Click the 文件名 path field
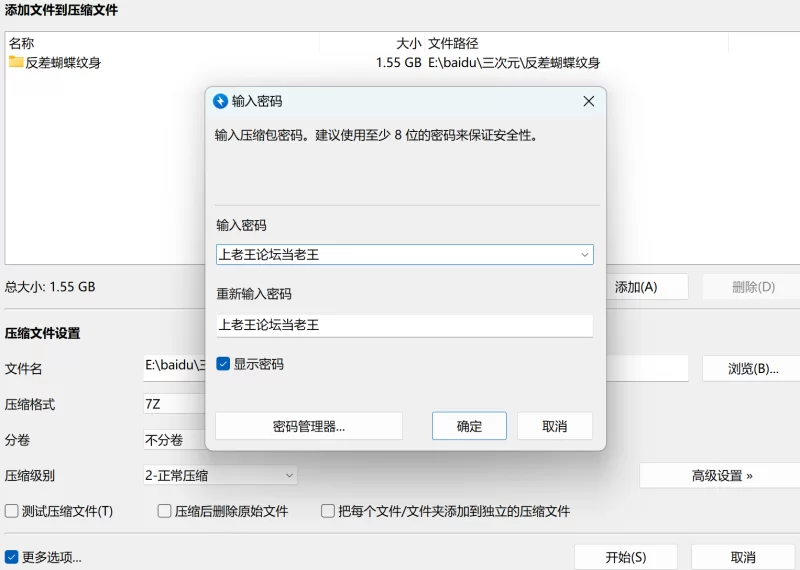Image resolution: width=800 pixels, height=570 pixels. [x=174, y=367]
